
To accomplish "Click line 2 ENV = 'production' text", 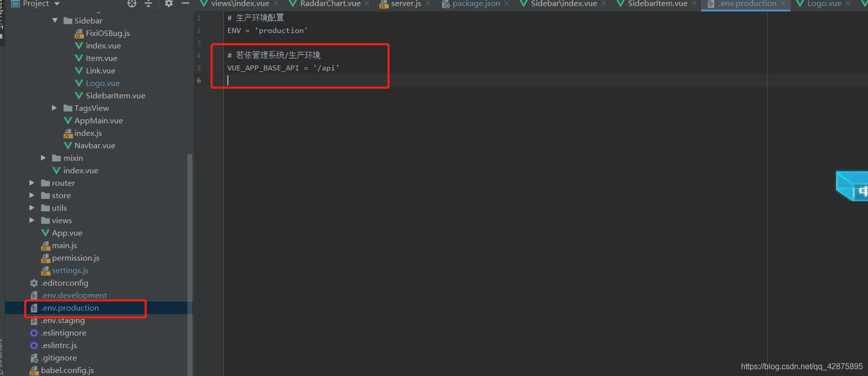I will [267, 30].
